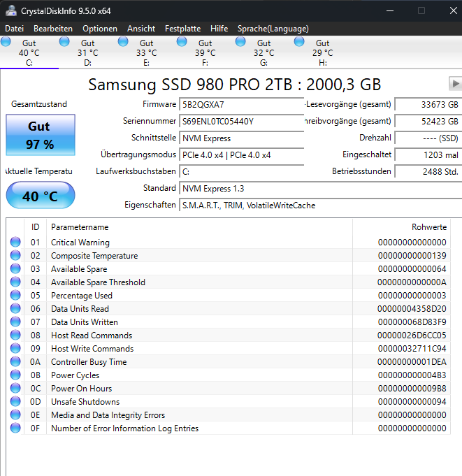
Task: Open the Datei menu
Action: point(14,29)
